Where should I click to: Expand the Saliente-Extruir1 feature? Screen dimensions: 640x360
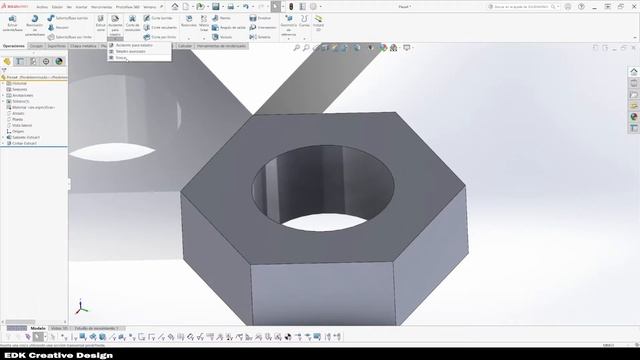[3, 138]
